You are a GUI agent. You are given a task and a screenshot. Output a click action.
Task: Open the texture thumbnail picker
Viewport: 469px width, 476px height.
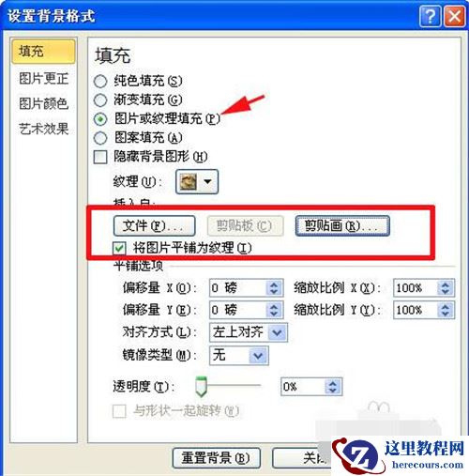[x=188, y=181]
